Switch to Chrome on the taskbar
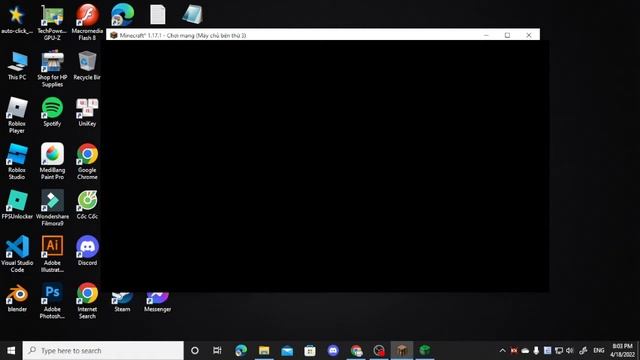 356,350
